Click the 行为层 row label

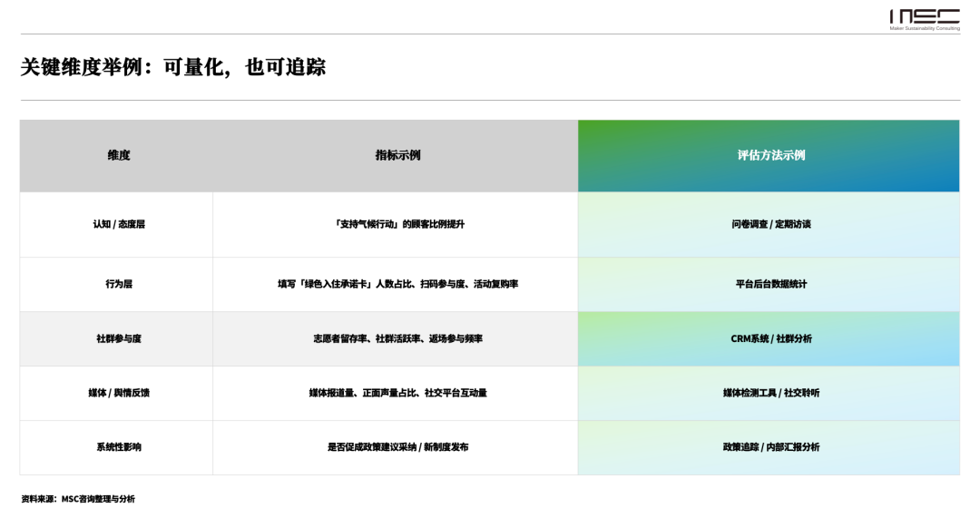(118, 284)
